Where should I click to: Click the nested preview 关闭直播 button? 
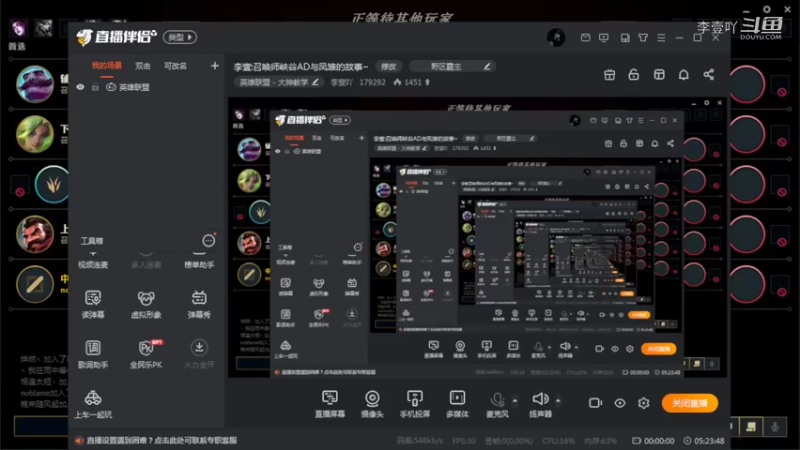click(659, 349)
